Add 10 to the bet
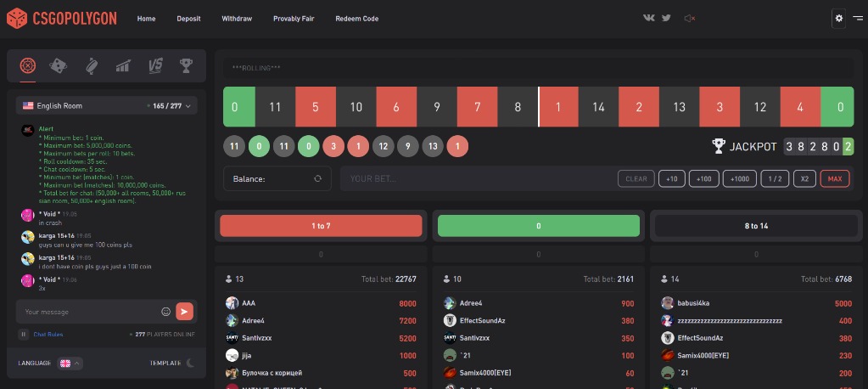Viewport: 868px width, 389px height. (x=671, y=178)
